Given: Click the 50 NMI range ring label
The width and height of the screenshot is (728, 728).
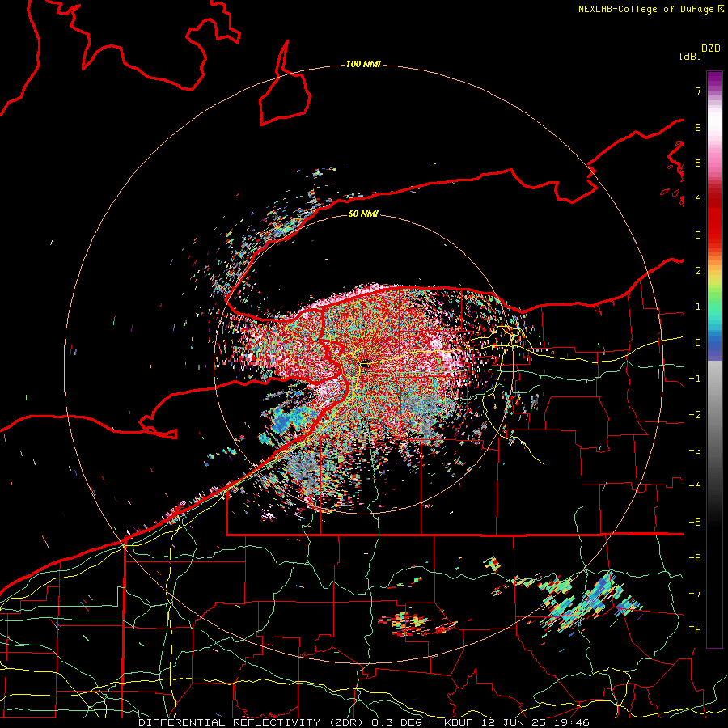Looking at the screenshot, I should click(x=363, y=214).
